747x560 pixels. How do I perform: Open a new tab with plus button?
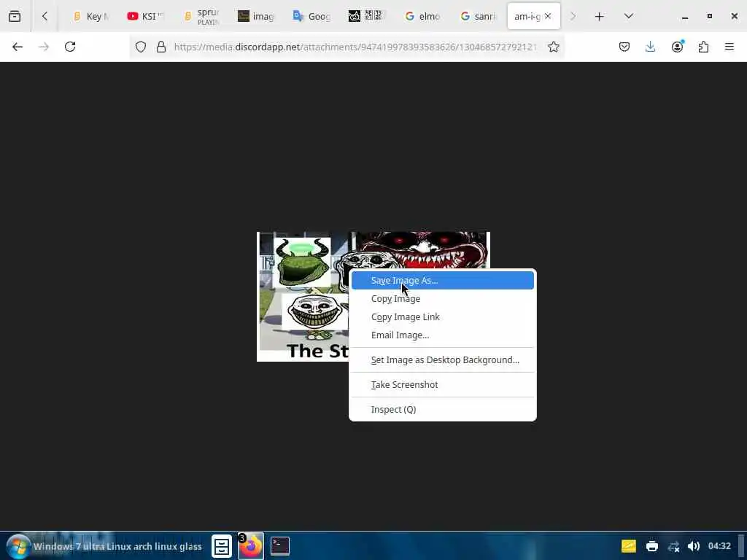tap(600, 16)
